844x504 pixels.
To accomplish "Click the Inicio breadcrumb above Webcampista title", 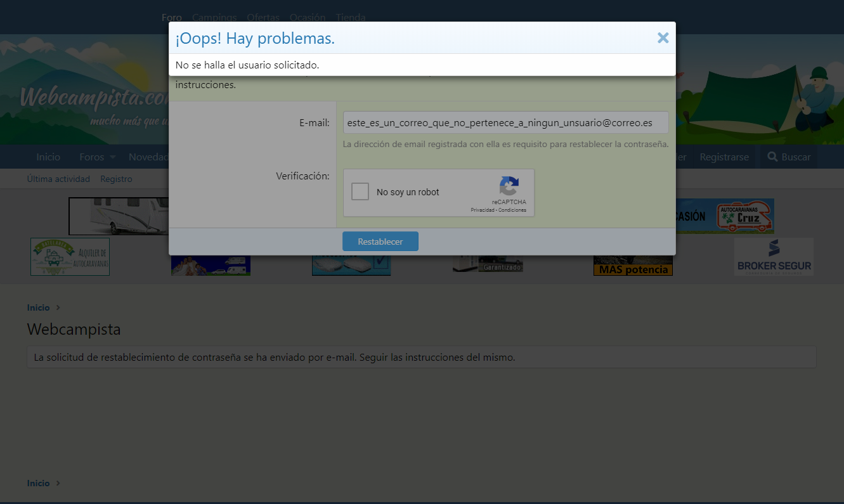I will (x=38, y=307).
